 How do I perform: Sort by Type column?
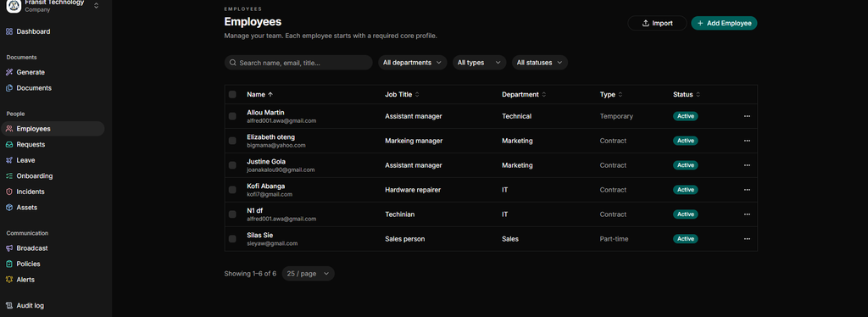[x=611, y=95]
